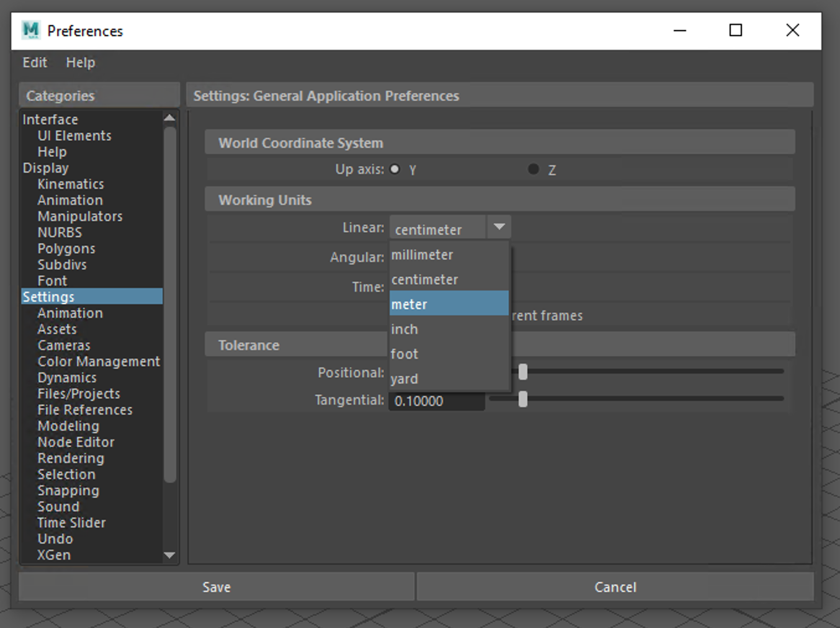Click the Positional tolerance slider handle
The height and width of the screenshot is (628, 840).
pos(523,372)
